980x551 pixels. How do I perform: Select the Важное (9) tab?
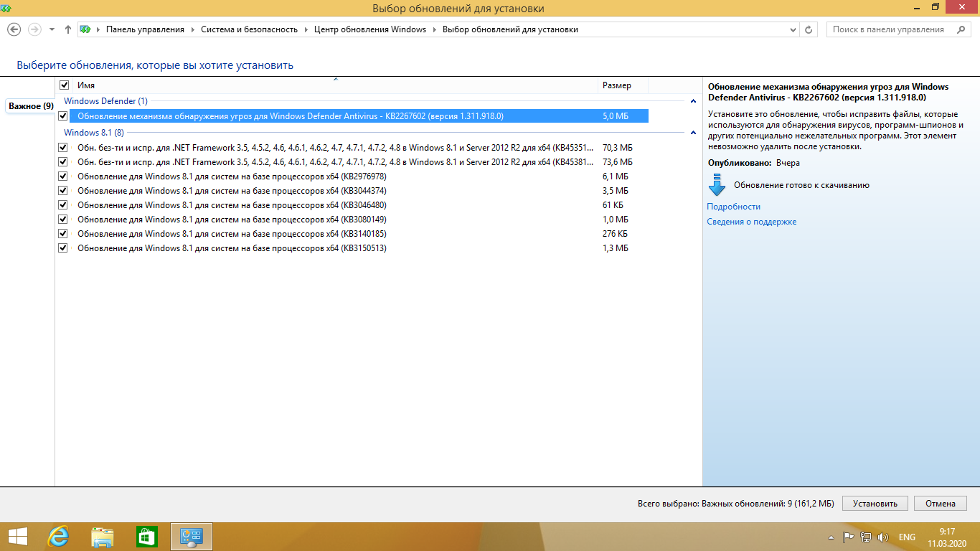[31, 106]
